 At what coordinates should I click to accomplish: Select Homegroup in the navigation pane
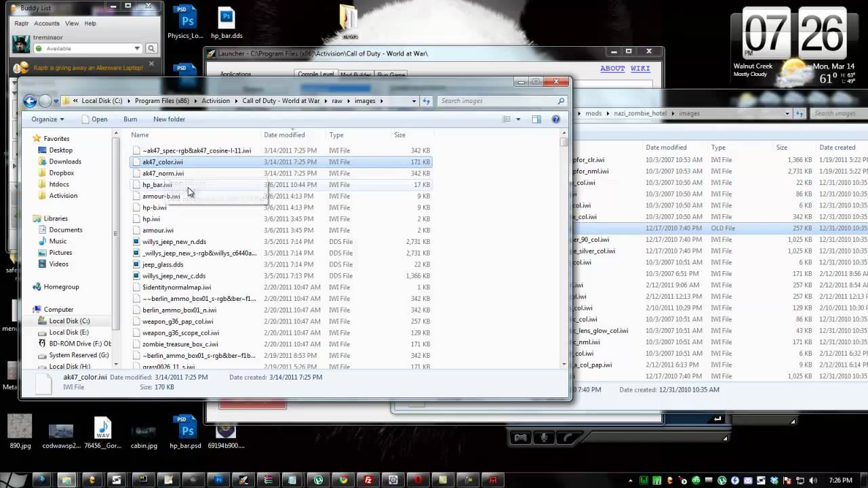pyautogui.click(x=61, y=287)
